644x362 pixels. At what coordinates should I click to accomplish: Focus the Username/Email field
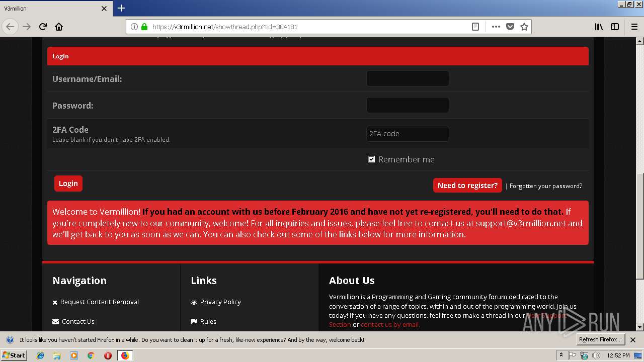coord(408,78)
